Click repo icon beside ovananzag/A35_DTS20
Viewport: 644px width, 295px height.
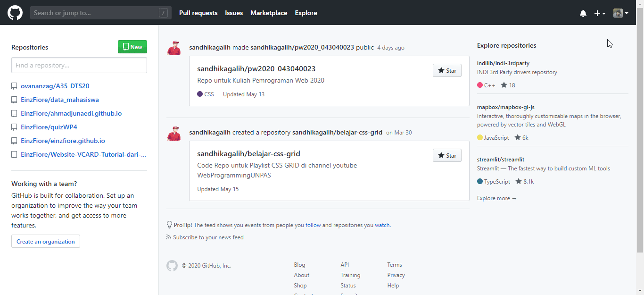coord(14,86)
